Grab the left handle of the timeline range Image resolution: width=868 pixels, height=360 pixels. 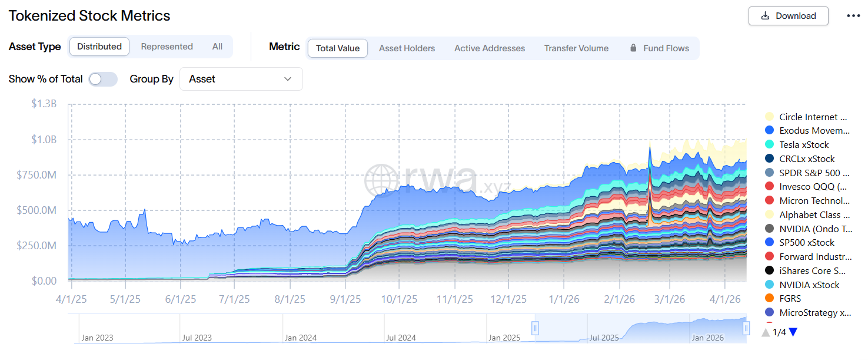point(535,328)
